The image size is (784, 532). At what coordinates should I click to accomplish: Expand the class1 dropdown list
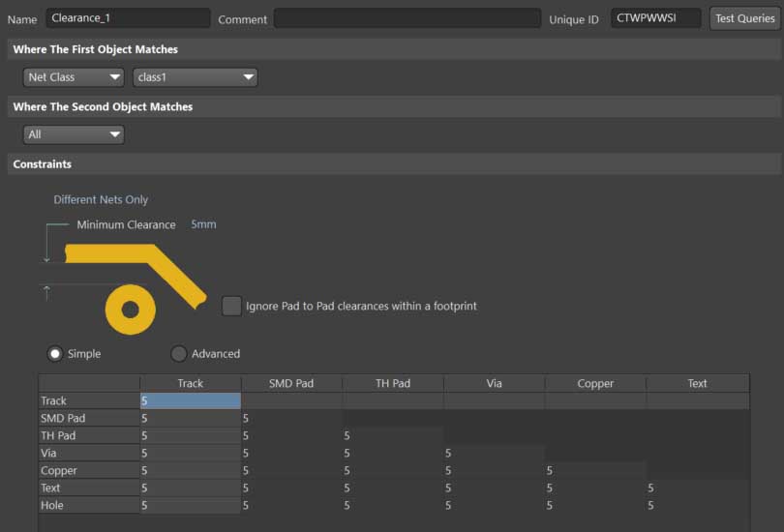[x=195, y=77]
